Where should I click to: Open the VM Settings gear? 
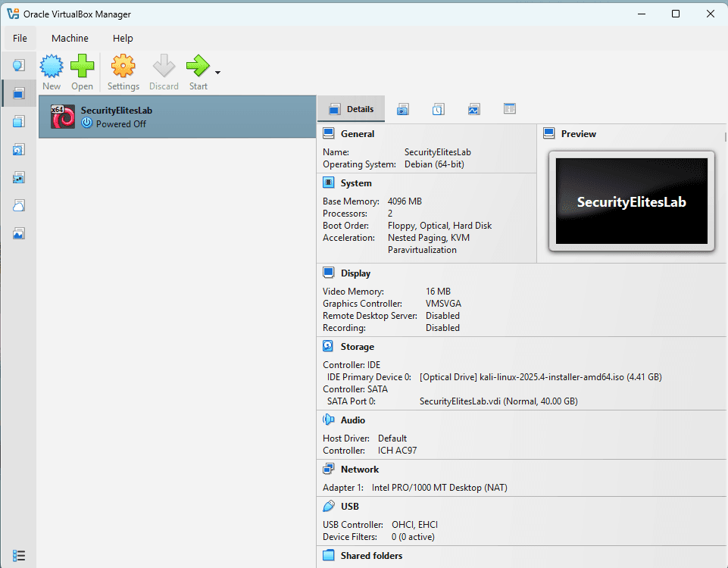tap(123, 68)
